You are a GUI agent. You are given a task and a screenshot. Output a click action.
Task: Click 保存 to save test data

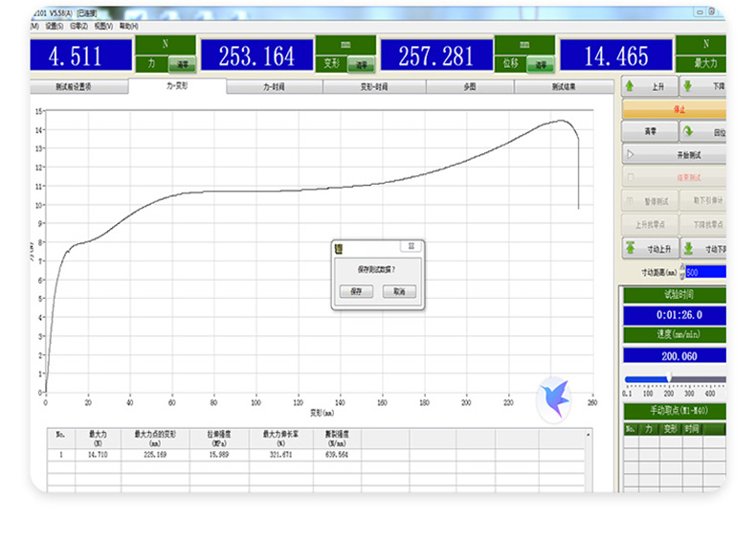click(356, 291)
